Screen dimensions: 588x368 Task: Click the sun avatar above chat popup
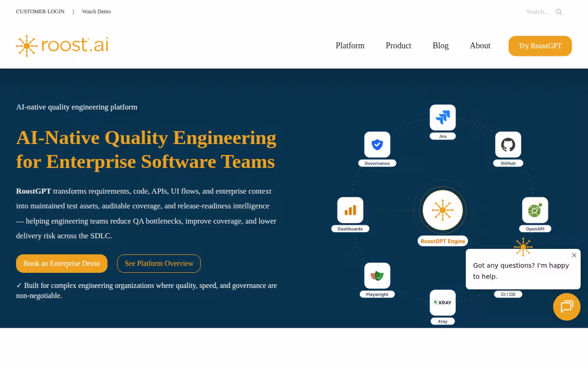coord(523,247)
